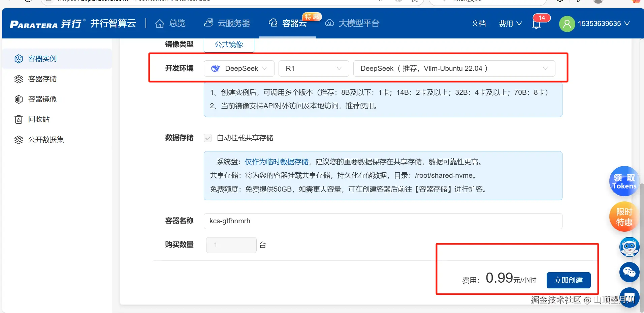Open the 领取 Tokens floating button

pos(624,181)
